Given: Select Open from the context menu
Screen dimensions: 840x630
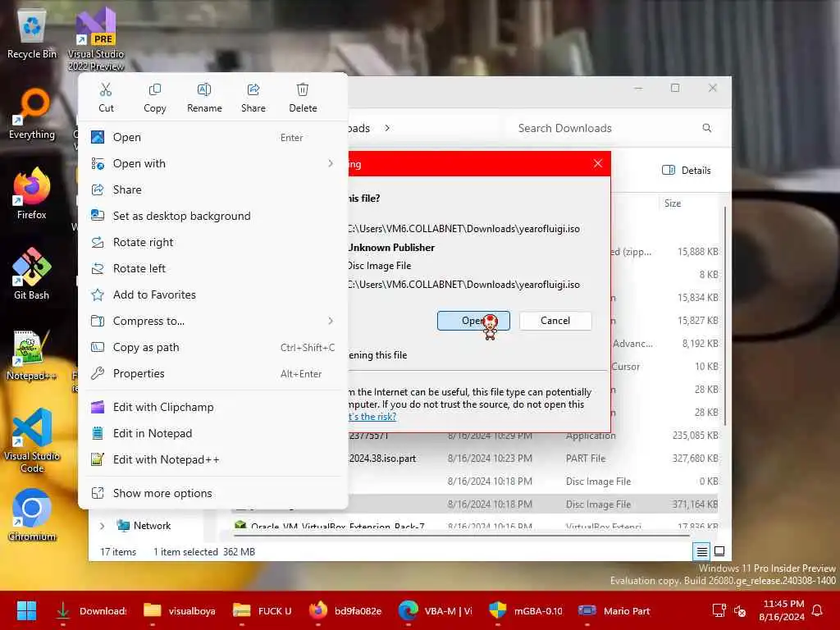Looking at the screenshot, I should [x=212, y=137].
